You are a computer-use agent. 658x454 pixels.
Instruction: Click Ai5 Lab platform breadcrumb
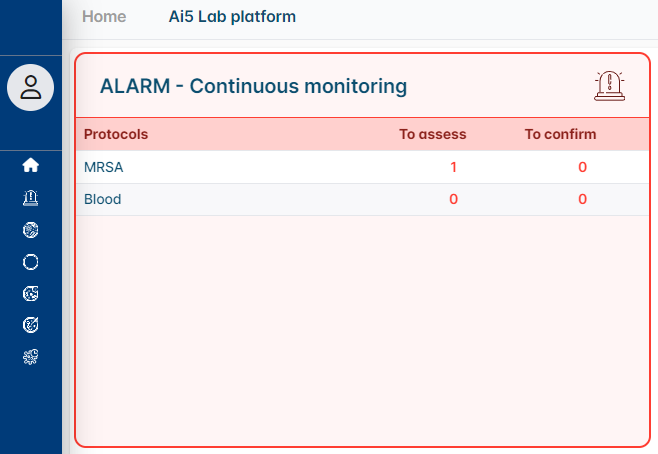point(232,17)
